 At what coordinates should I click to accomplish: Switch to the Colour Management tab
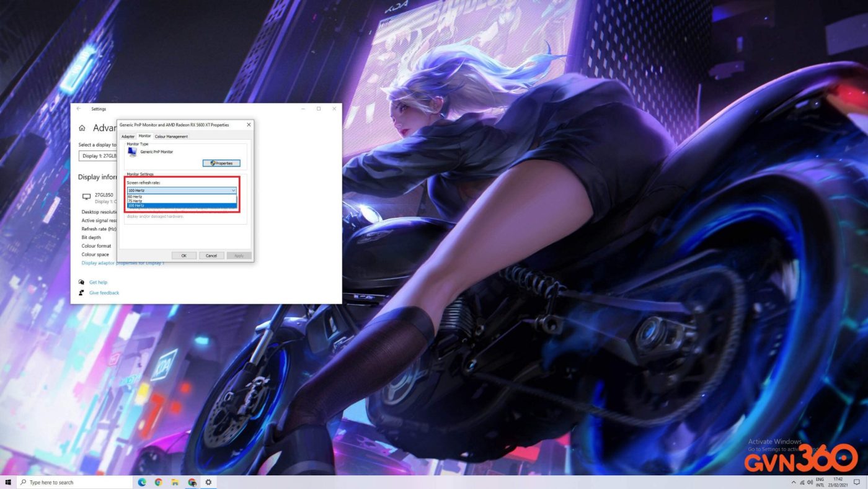click(171, 136)
